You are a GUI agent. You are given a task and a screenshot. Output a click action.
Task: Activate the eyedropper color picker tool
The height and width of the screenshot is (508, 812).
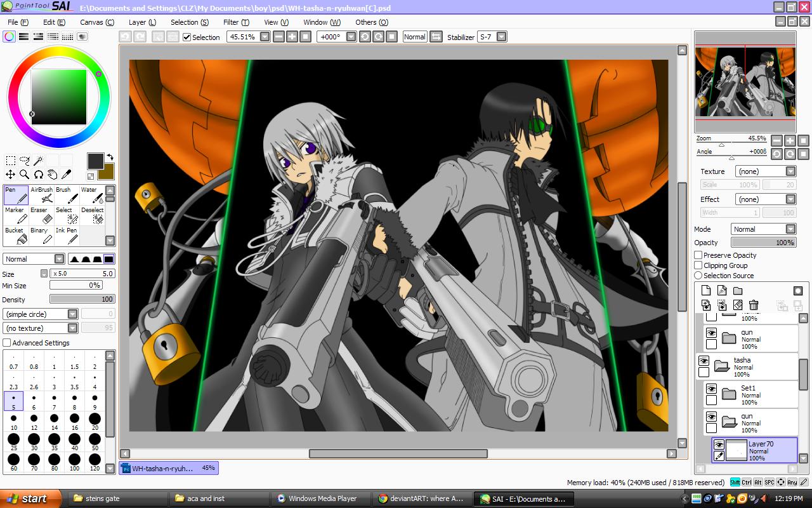pyautogui.click(x=67, y=174)
